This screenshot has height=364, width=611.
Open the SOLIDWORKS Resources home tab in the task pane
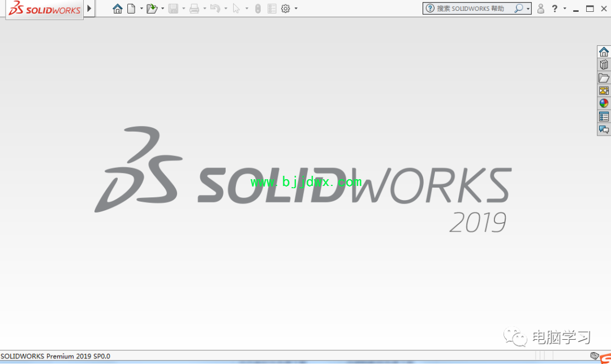pos(604,52)
